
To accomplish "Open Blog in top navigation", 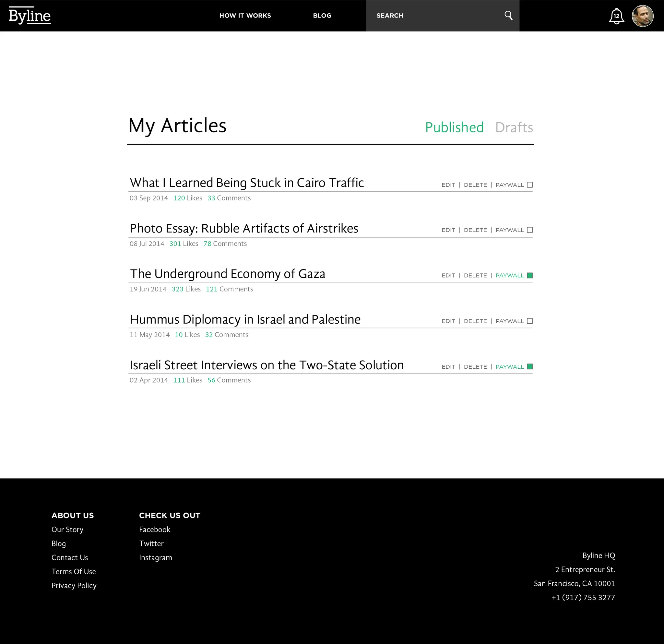I will [x=322, y=16].
